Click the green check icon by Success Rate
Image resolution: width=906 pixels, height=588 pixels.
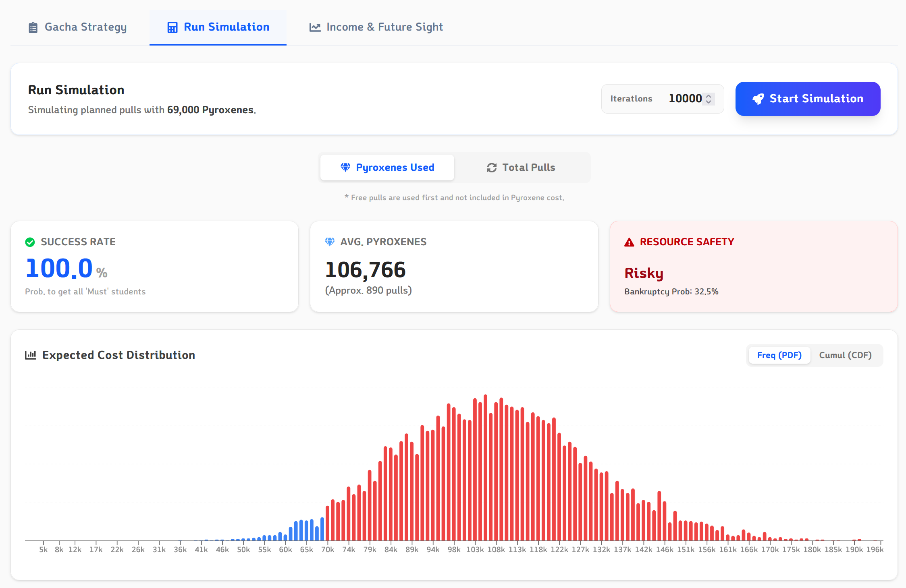point(30,242)
